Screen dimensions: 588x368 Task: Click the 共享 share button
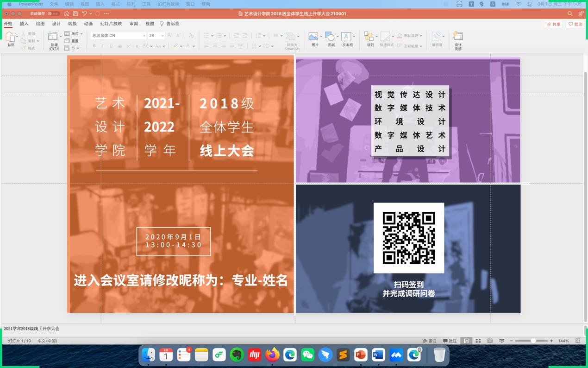[x=553, y=24]
